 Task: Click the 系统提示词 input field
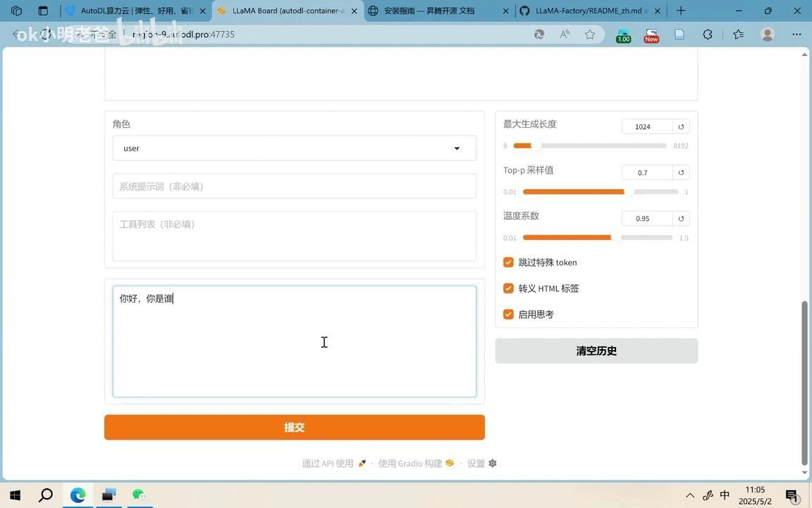click(x=294, y=186)
